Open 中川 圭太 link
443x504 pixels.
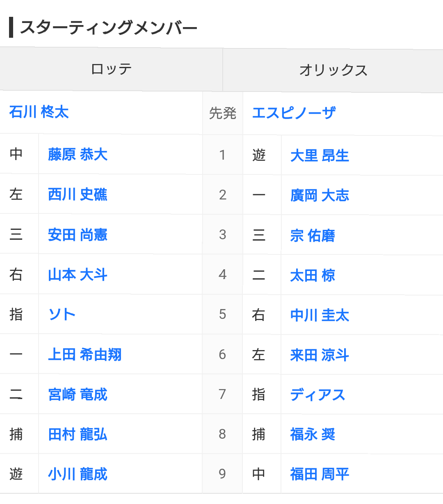pyautogui.click(x=320, y=315)
